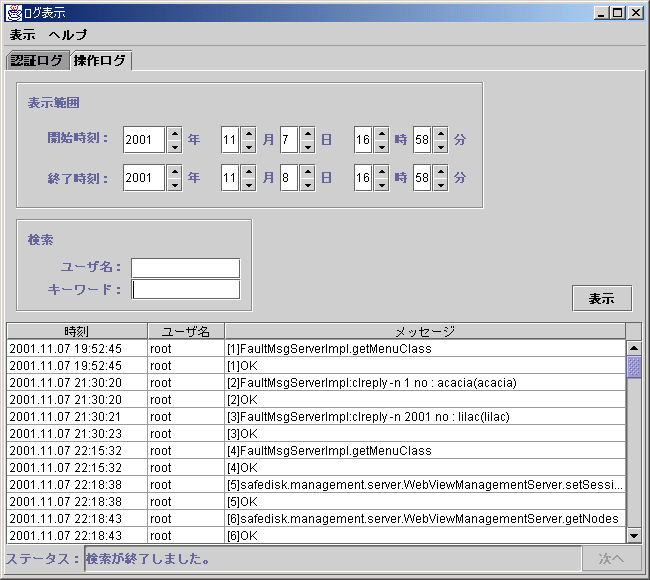The width and height of the screenshot is (650, 580).
Task: Increase the start hour spinner
Action: [381, 133]
